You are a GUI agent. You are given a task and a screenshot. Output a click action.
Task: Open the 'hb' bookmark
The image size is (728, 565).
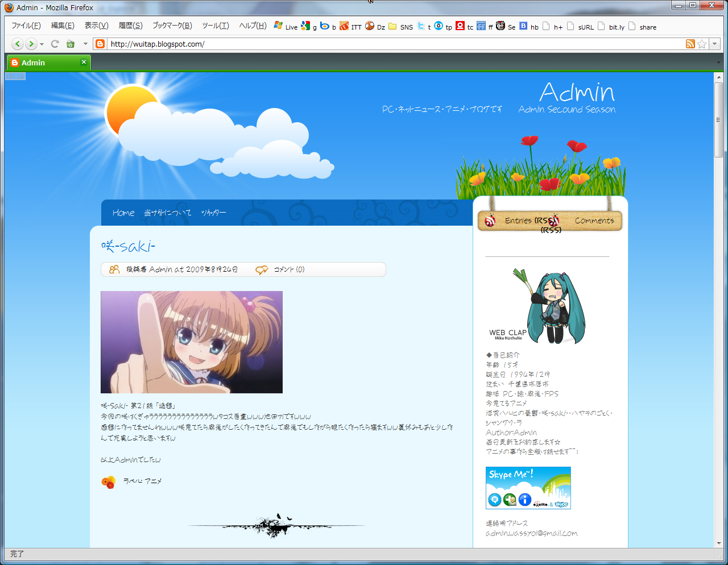[529, 26]
